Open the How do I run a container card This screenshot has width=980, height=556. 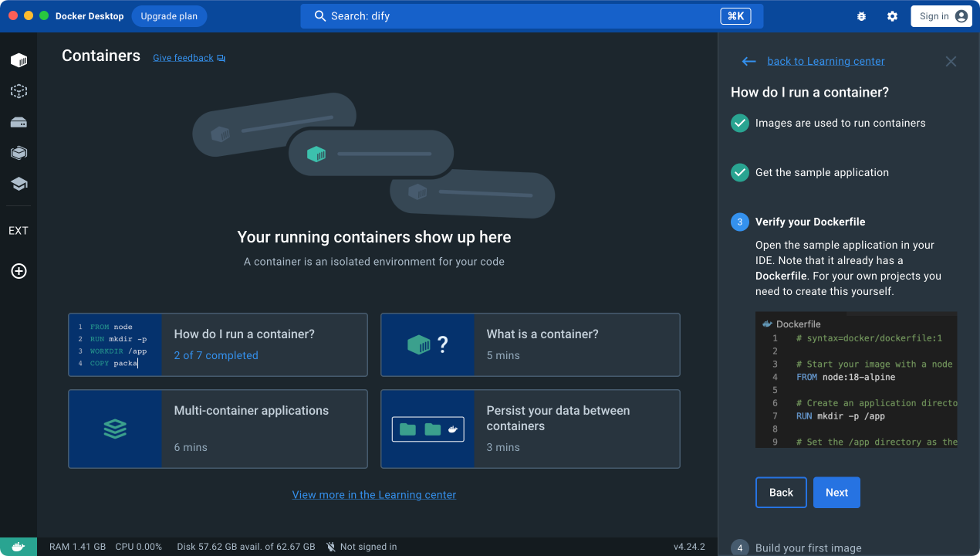click(218, 344)
